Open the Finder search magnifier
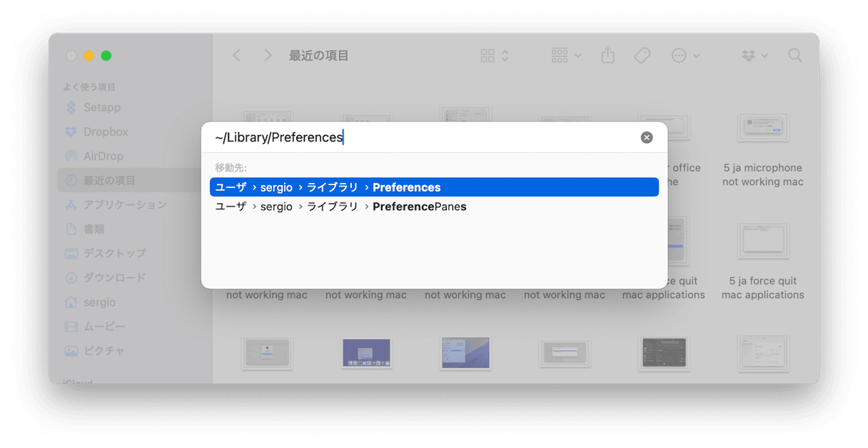 click(794, 56)
